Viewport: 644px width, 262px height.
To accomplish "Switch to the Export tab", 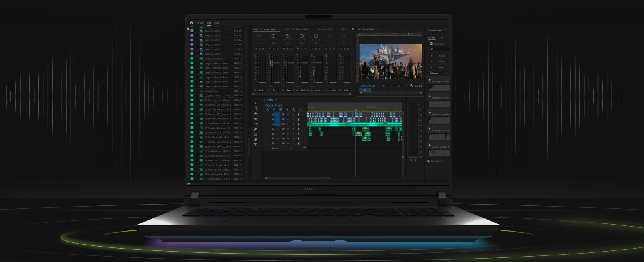I will pyautogui.click(x=217, y=23).
